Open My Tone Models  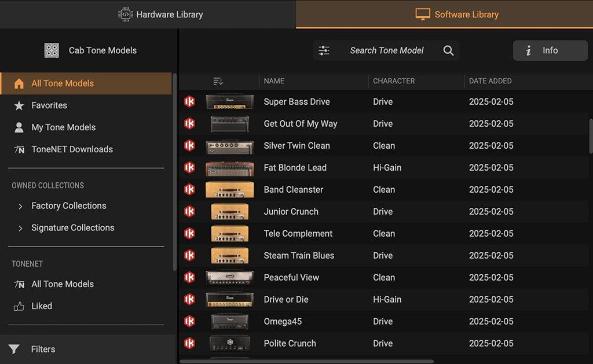(x=86, y=127)
